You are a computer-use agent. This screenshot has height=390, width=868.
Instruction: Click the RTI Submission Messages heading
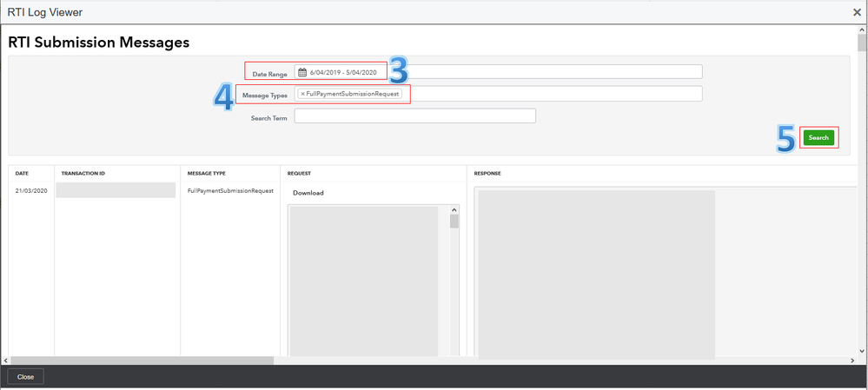pyautogui.click(x=98, y=42)
